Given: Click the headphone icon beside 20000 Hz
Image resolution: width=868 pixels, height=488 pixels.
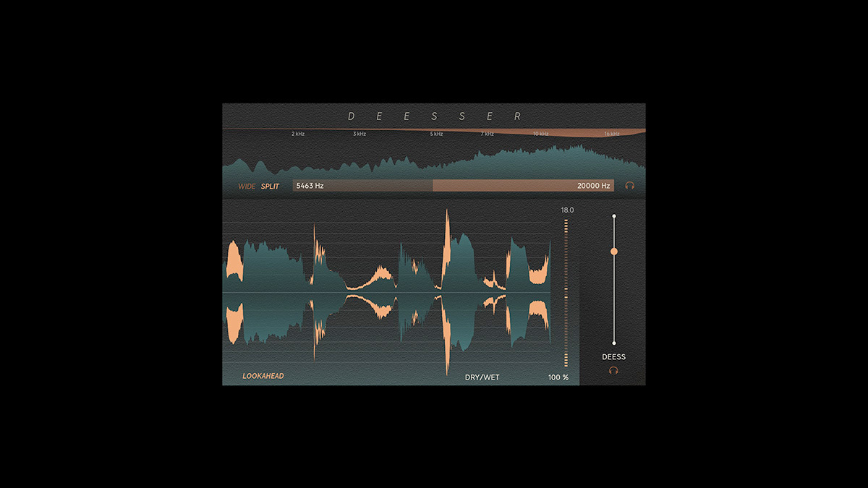Looking at the screenshot, I should [630, 186].
